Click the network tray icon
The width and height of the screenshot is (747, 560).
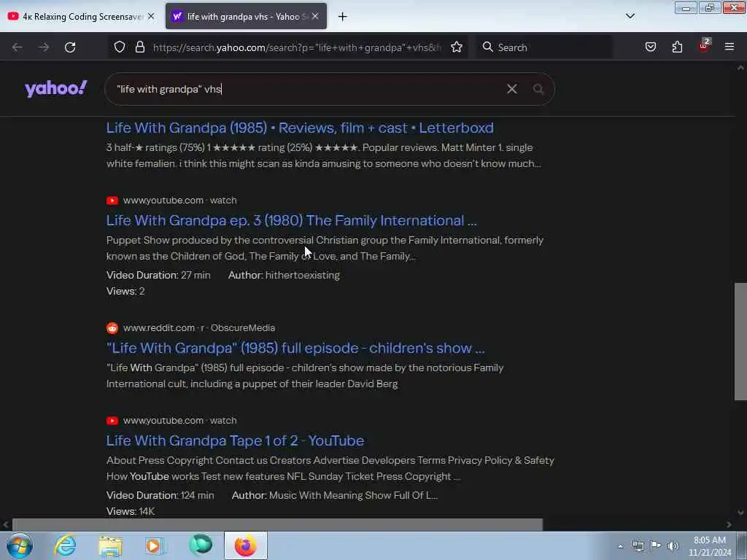(x=638, y=545)
